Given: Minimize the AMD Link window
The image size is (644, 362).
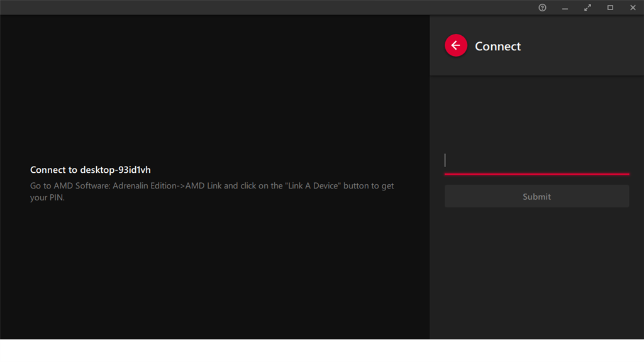Looking at the screenshot, I should click(x=565, y=8).
